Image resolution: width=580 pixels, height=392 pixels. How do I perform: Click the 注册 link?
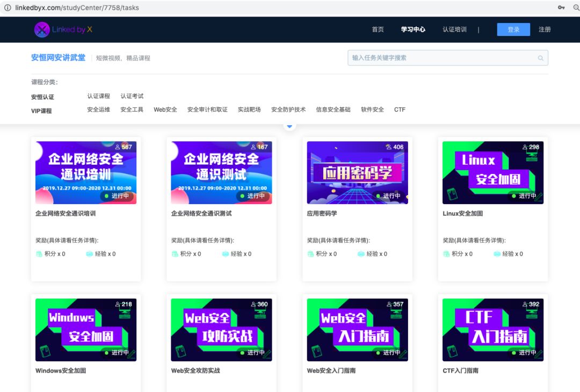click(545, 30)
